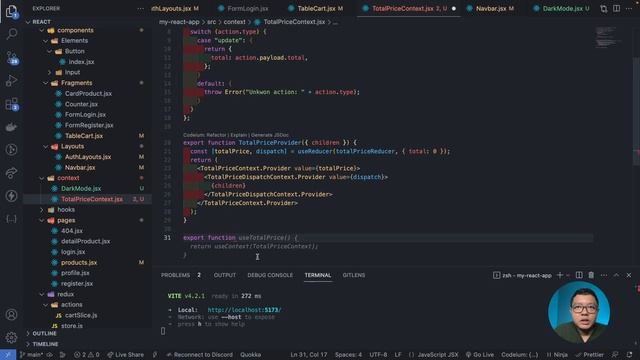Open the Thunder Client lightning icon

click(11, 196)
